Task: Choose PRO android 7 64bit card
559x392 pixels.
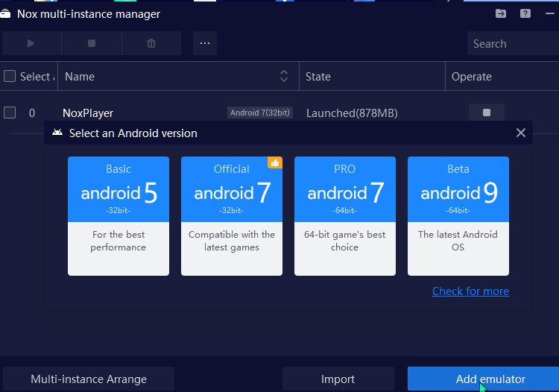Action: click(345, 216)
